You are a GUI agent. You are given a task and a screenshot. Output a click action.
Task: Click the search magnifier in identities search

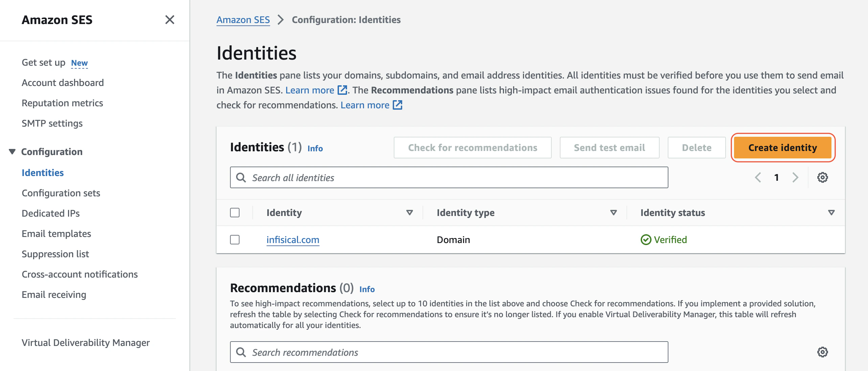[x=241, y=177]
